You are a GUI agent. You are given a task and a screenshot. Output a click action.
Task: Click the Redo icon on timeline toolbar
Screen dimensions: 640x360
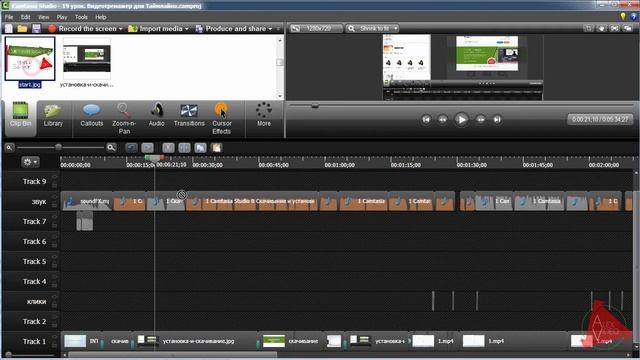[147, 147]
